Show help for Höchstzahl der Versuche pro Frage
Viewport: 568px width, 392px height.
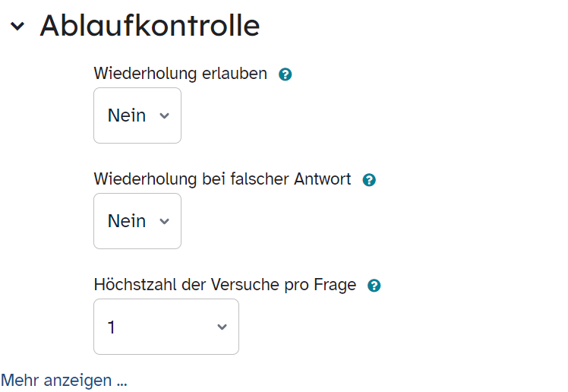point(374,286)
